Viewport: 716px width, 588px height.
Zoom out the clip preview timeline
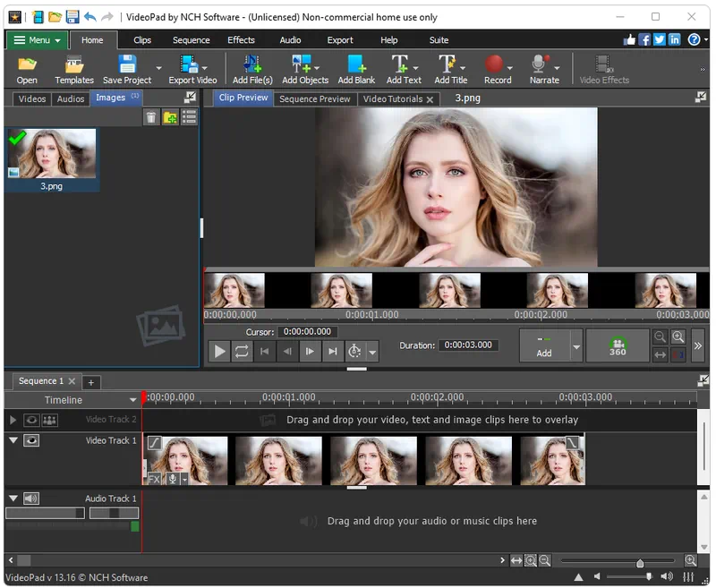pyautogui.click(x=660, y=337)
